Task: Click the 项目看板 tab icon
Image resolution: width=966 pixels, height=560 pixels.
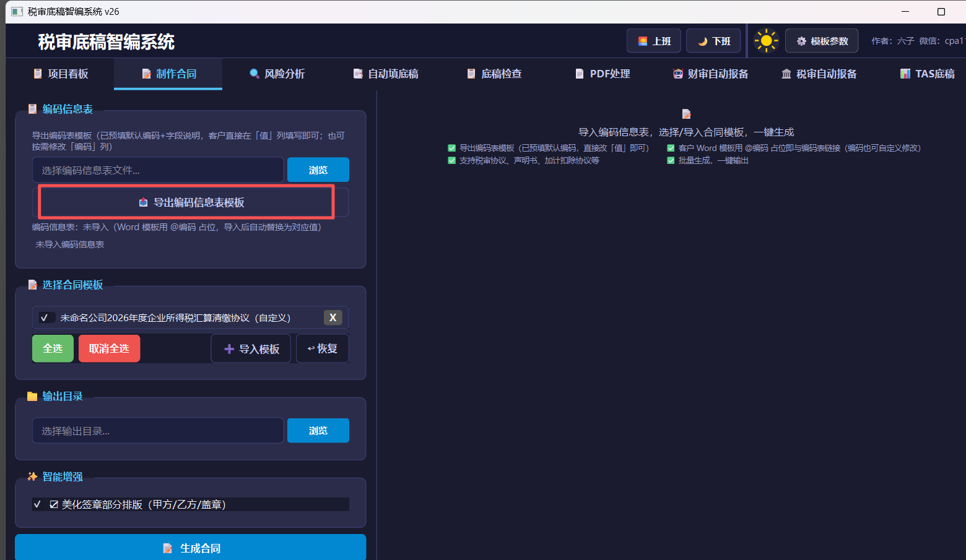Action: (x=38, y=74)
